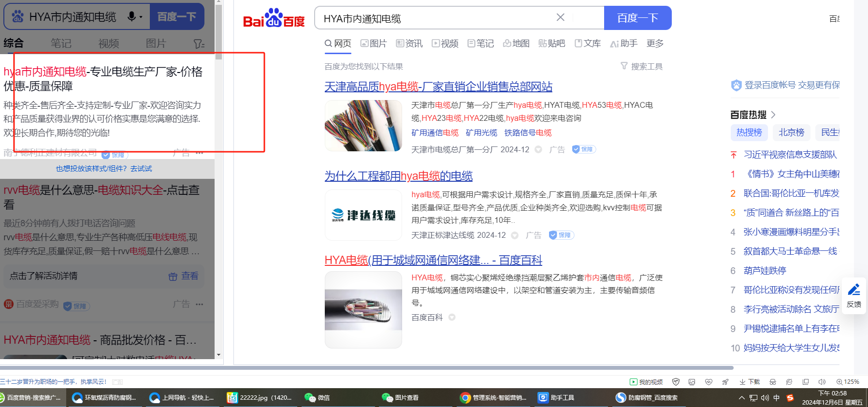Click the microphone icon in the mobile preview
The height and width of the screenshot is (407, 868).
[x=131, y=16]
